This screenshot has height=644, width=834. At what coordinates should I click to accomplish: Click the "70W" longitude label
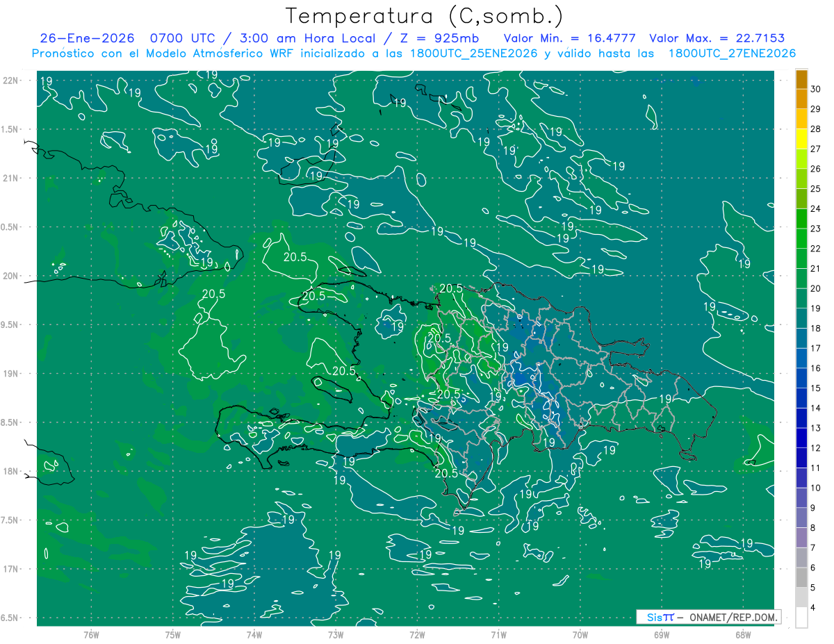pos(580,634)
